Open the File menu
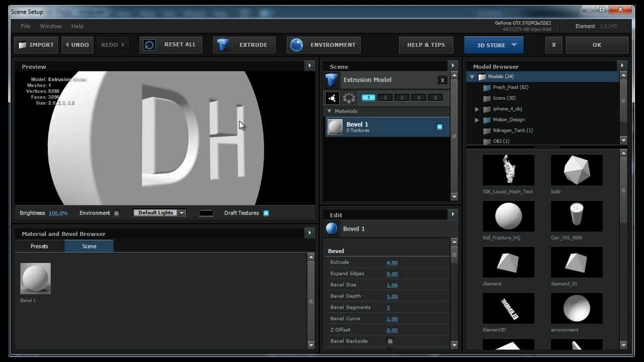This screenshot has height=362, width=644. click(25, 26)
